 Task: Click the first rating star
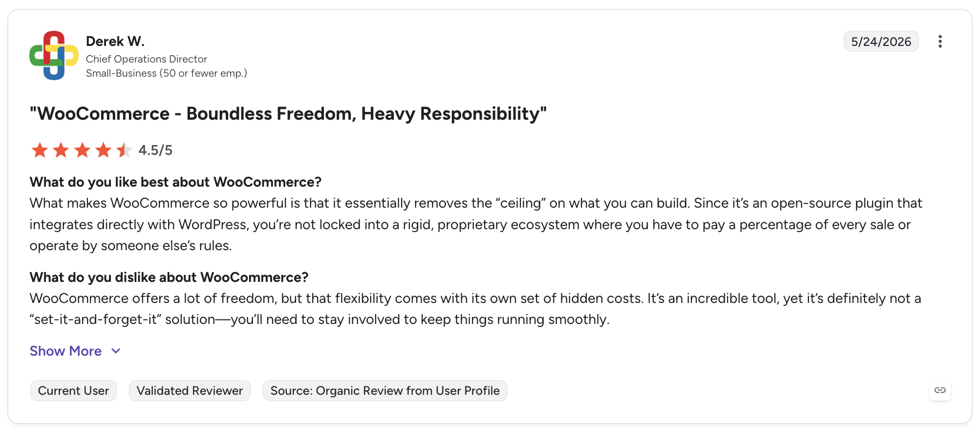point(40,150)
